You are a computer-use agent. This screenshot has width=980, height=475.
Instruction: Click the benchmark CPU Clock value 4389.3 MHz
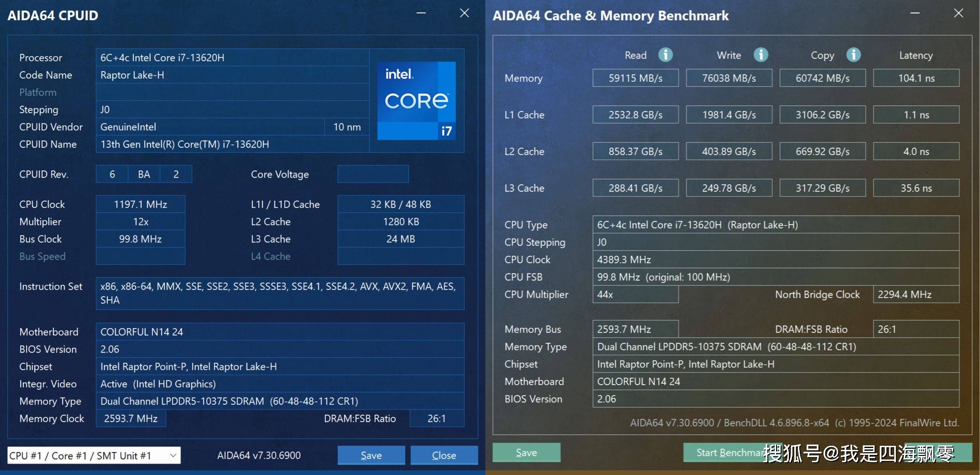click(776, 259)
